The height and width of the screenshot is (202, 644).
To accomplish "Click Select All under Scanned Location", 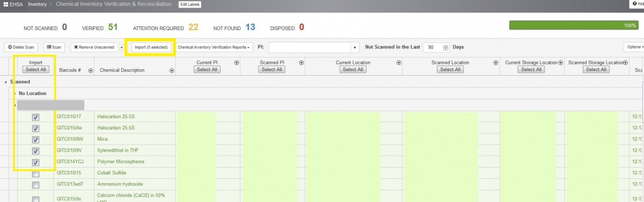I will pyautogui.click(x=450, y=69).
